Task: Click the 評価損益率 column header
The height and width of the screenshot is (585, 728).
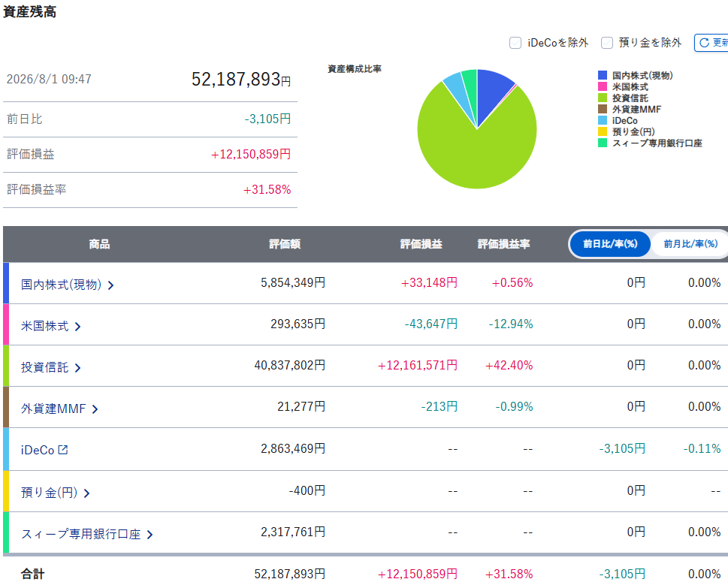Action: (x=504, y=244)
